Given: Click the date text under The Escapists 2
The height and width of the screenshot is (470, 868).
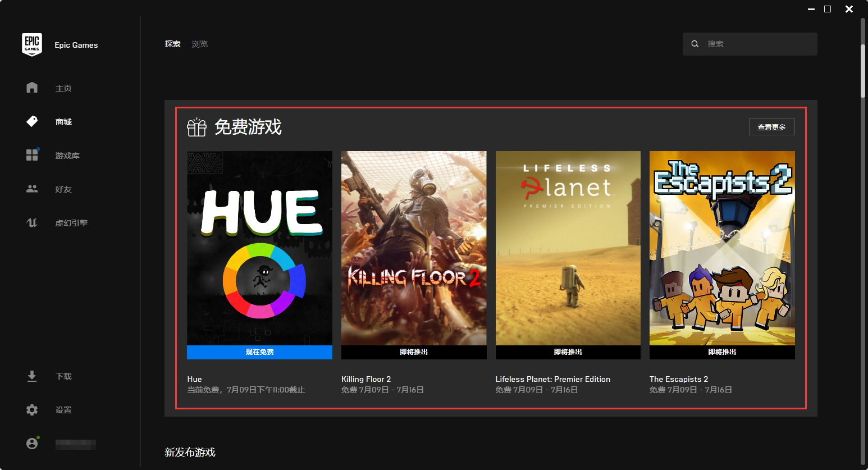Looking at the screenshot, I should click(x=691, y=390).
